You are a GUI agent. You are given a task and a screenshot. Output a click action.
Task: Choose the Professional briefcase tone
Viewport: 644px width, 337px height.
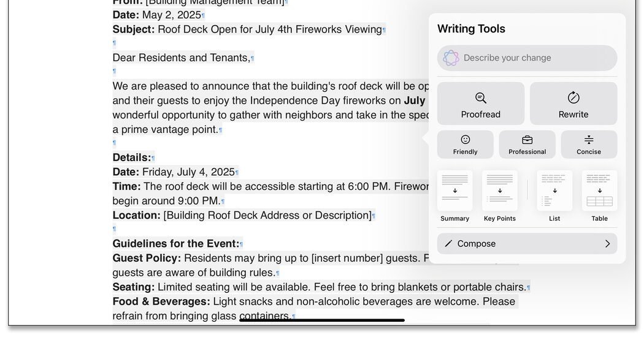click(x=527, y=145)
